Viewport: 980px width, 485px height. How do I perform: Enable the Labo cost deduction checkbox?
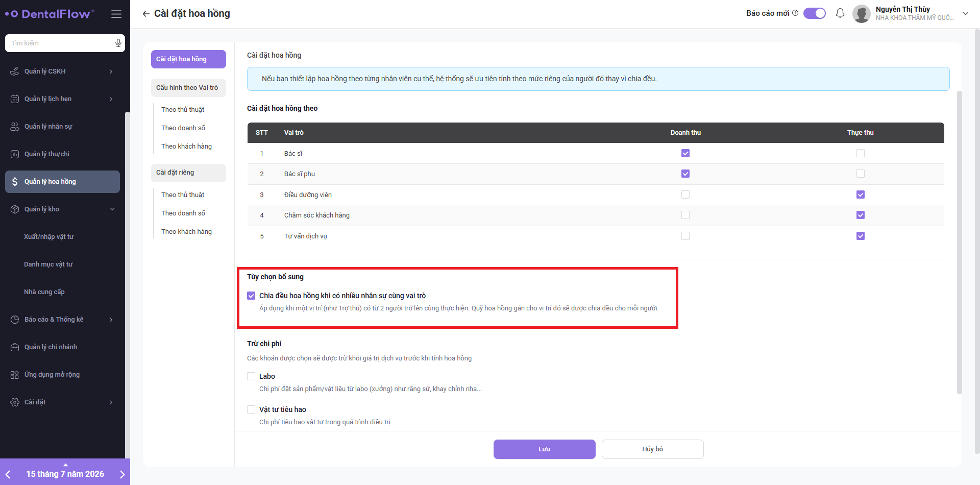point(251,376)
